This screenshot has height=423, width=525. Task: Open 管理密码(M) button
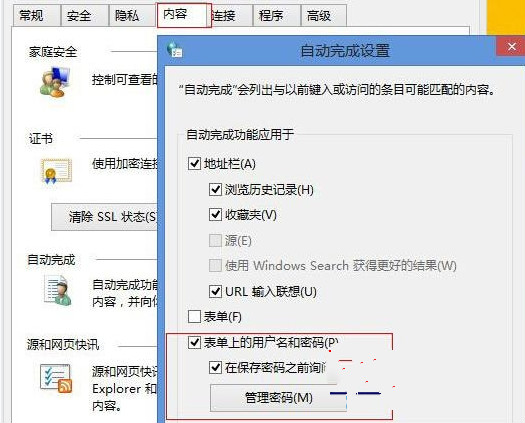pyautogui.click(x=279, y=398)
